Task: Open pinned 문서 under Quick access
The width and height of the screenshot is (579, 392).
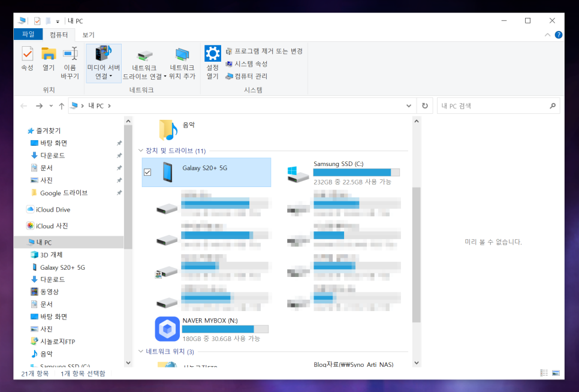Action: point(41,168)
